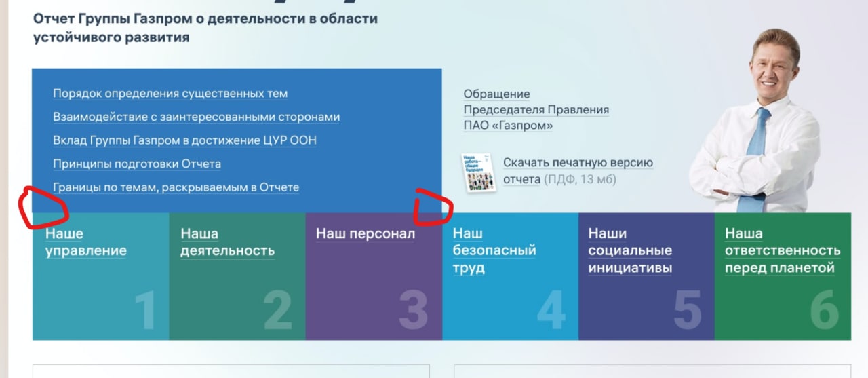Open section 6 Наша ответственность перед планетой

click(x=783, y=276)
